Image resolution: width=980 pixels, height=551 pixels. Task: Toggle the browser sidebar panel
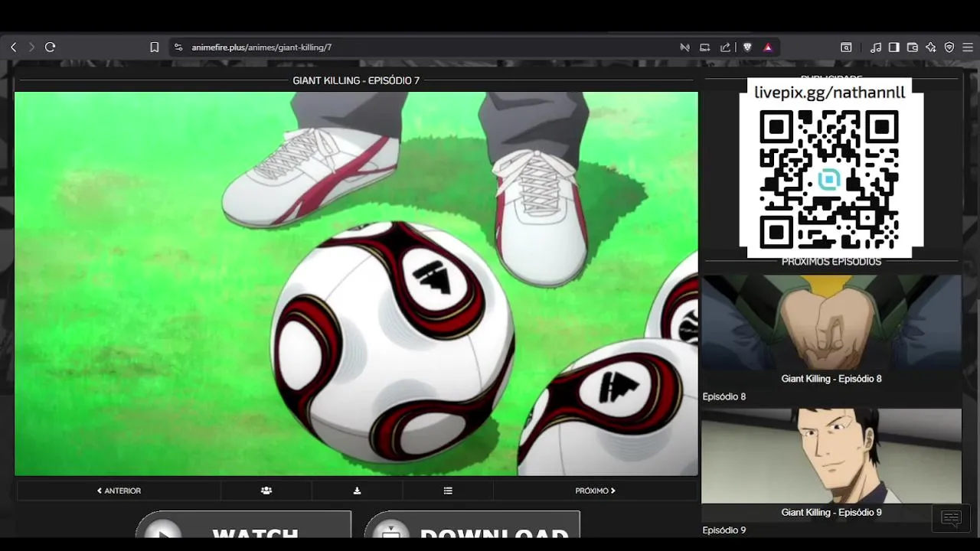tap(894, 47)
